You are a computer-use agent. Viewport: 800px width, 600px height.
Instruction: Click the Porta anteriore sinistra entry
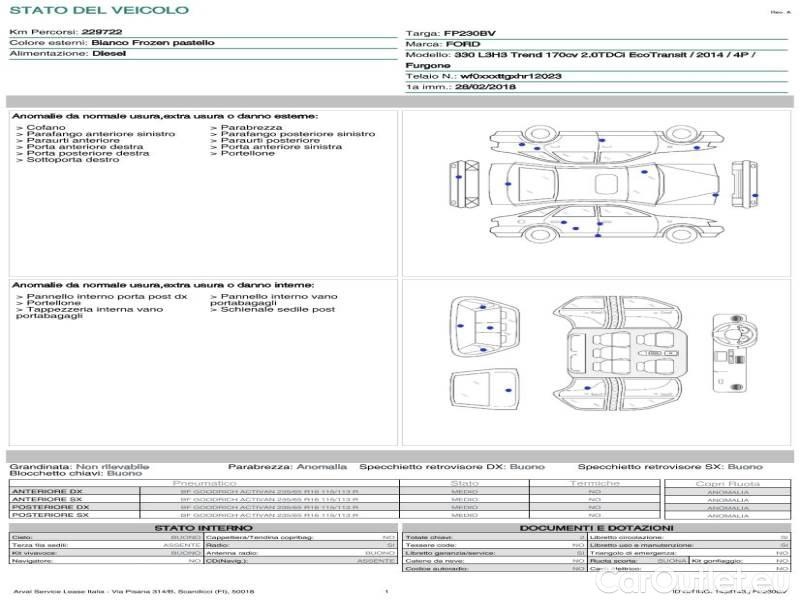[276, 146]
